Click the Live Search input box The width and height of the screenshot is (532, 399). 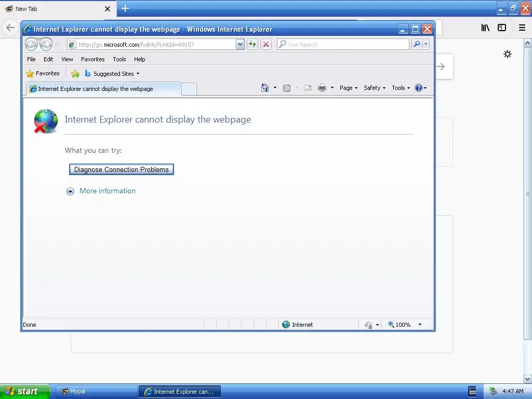(x=343, y=45)
